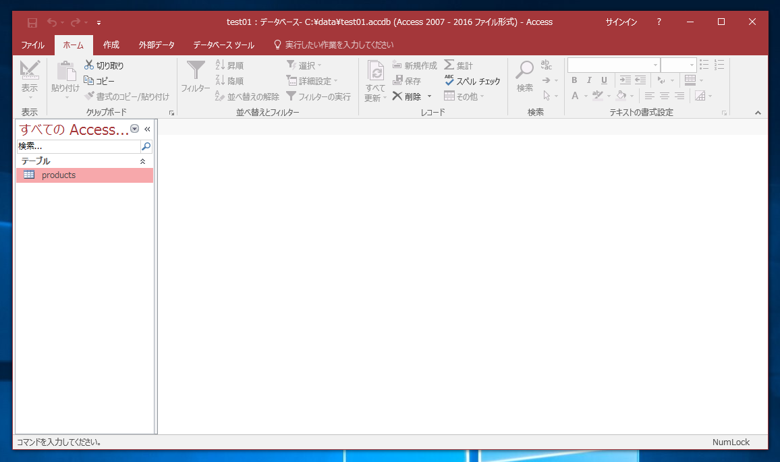The width and height of the screenshot is (780, 462).
Task: Run スペル チェック
Action: coord(472,81)
